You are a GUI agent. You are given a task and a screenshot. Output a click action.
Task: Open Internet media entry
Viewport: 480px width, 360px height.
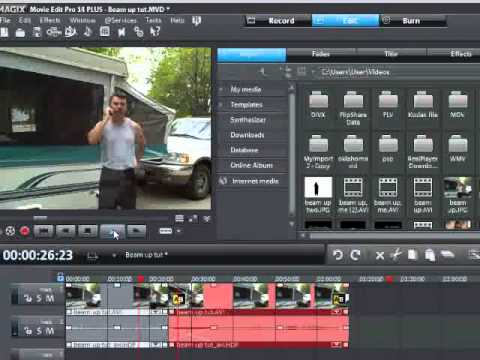click(x=255, y=181)
